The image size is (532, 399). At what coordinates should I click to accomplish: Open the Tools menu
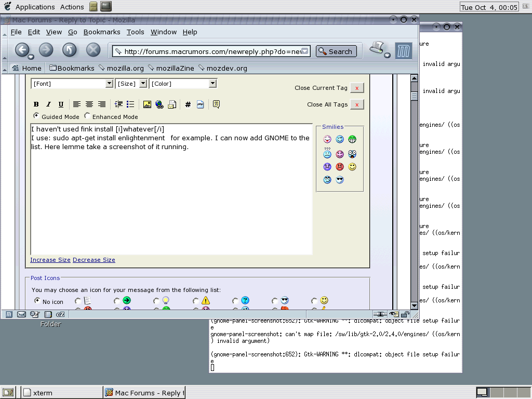(x=136, y=32)
